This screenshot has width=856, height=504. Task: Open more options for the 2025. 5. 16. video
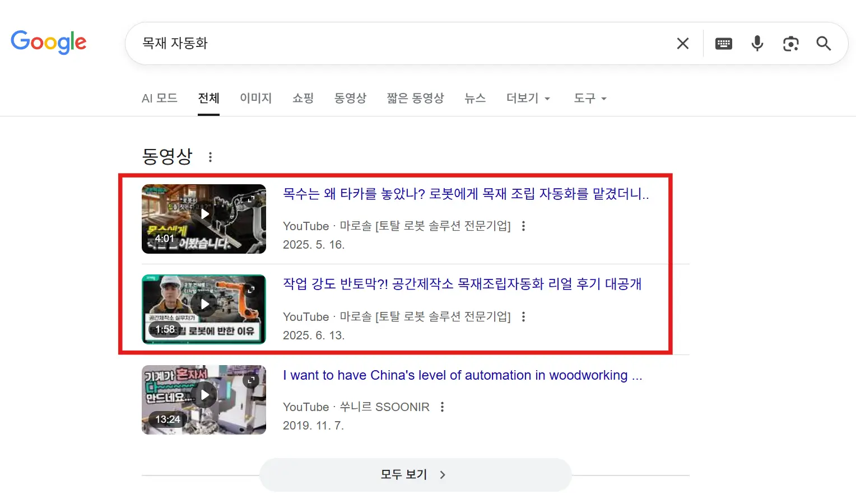tap(523, 226)
